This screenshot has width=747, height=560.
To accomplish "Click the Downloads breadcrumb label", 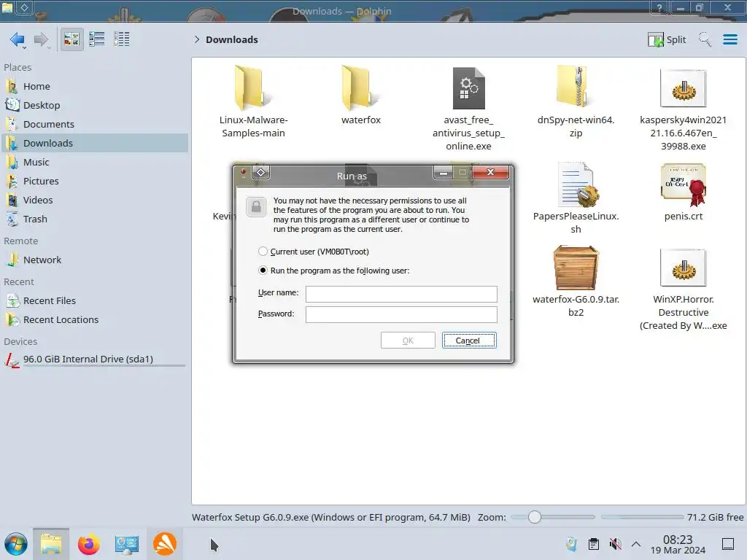I will point(231,39).
